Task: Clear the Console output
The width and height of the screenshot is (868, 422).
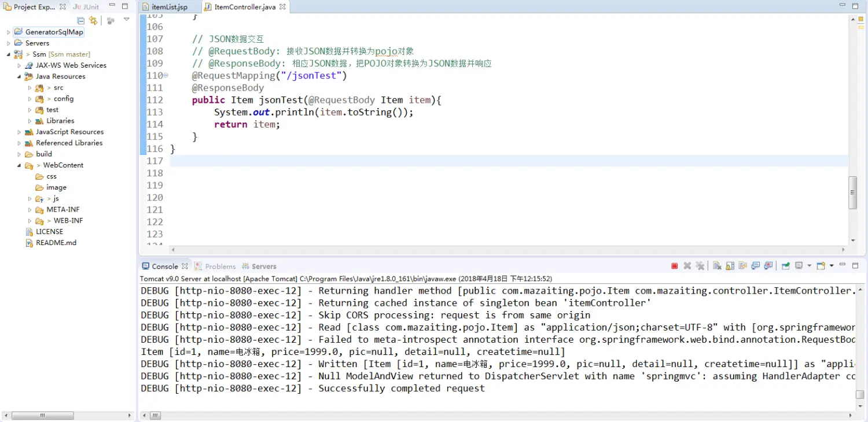Action: (717, 266)
